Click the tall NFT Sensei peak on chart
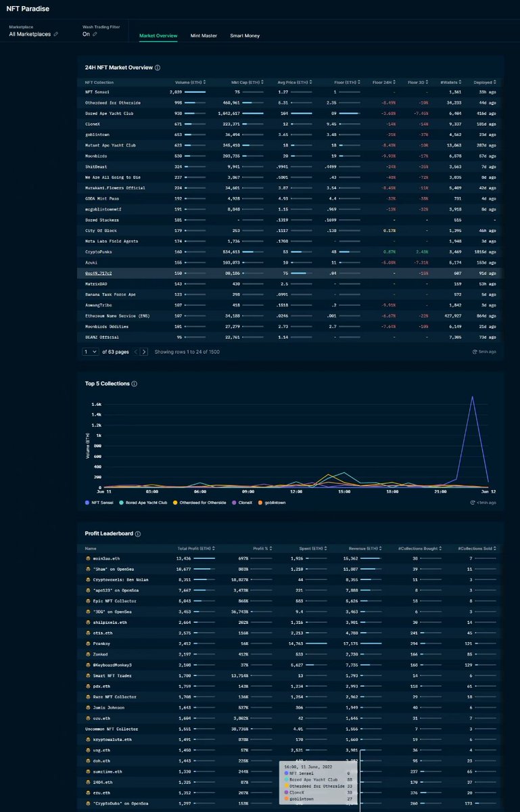 click(472, 397)
